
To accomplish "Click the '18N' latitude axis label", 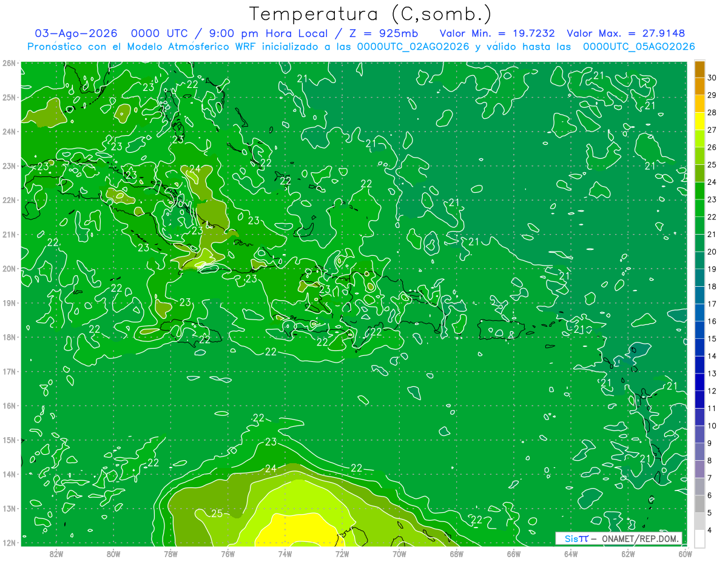I will [x=9, y=337].
